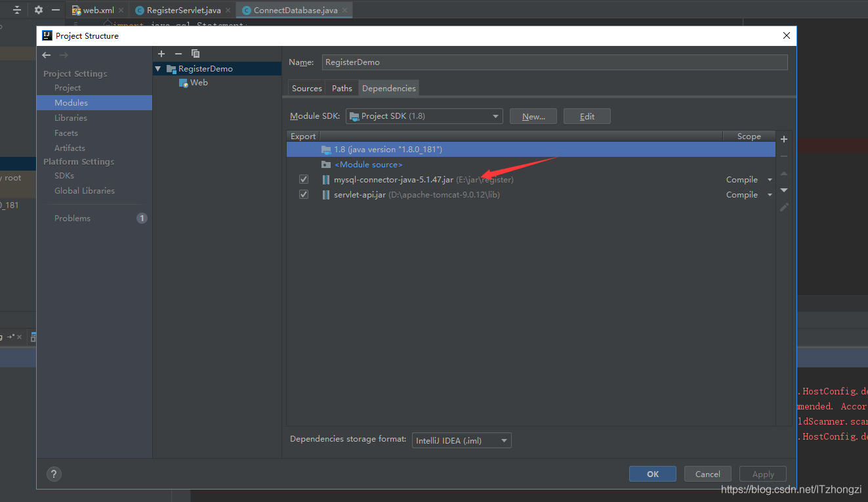Select the Web facet icon item
This screenshot has height=502, width=868.
184,83
